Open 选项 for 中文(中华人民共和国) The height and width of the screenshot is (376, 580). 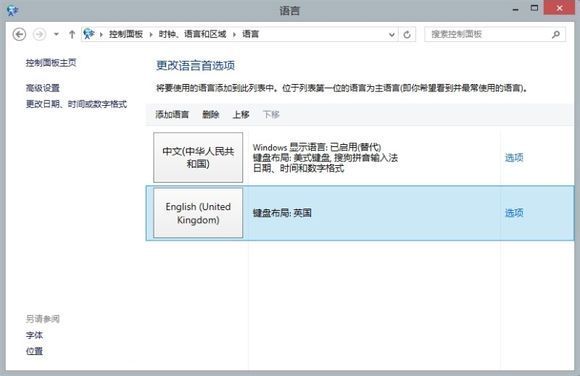tap(514, 157)
